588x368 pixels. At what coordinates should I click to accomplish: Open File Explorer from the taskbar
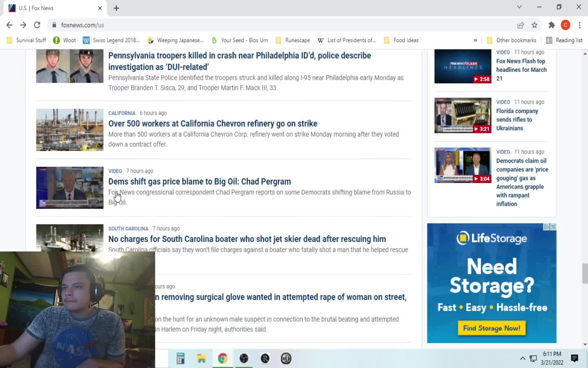[x=201, y=359]
